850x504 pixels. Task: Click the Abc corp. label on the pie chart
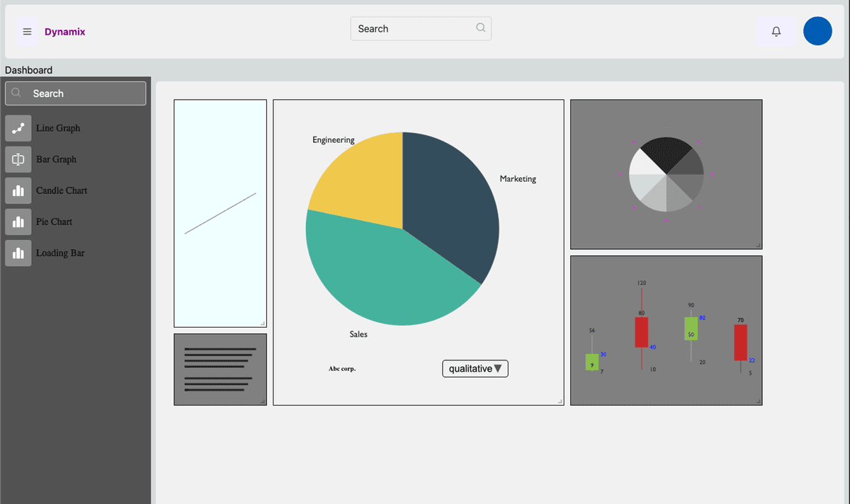[343, 368]
